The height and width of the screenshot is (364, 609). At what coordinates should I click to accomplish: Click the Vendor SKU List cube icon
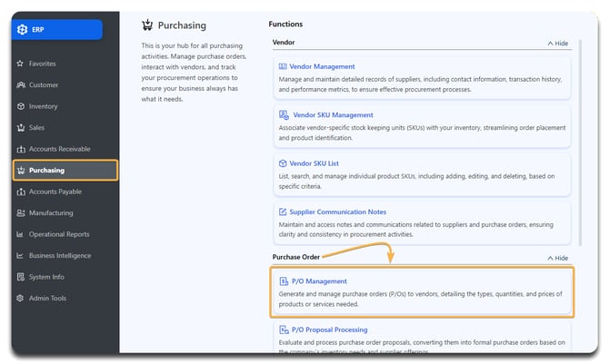pyautogui.click(x=283, y=164)
